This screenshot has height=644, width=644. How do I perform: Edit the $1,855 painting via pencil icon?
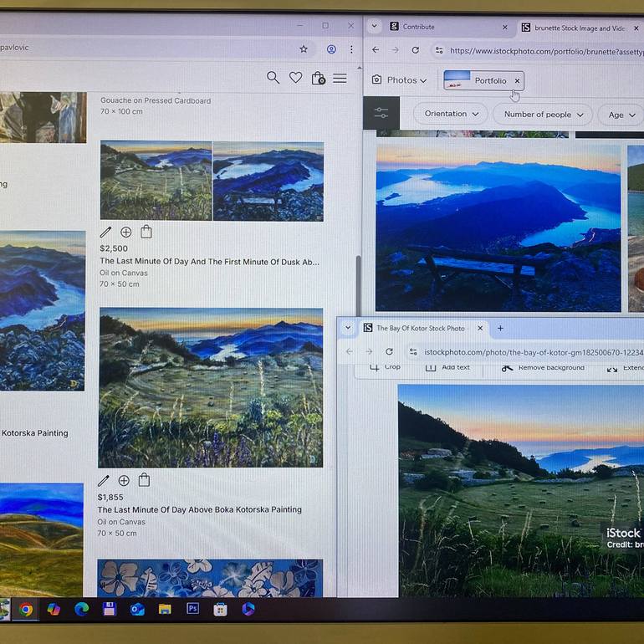tap(104, 481)
